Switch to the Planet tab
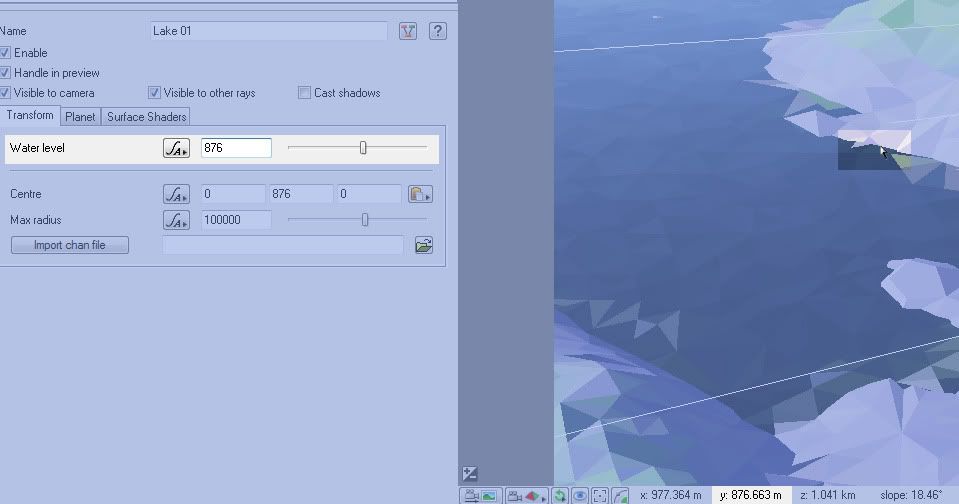 click(x=80, y=117)
